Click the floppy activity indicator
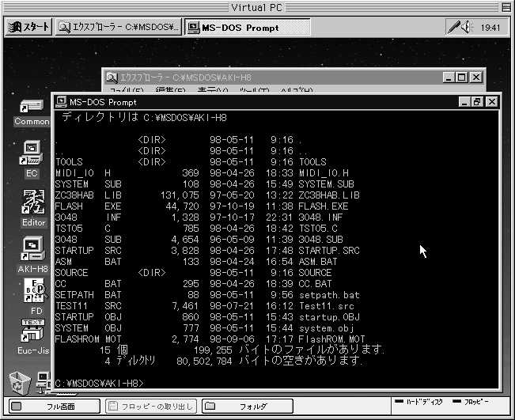 click(471, 402)
